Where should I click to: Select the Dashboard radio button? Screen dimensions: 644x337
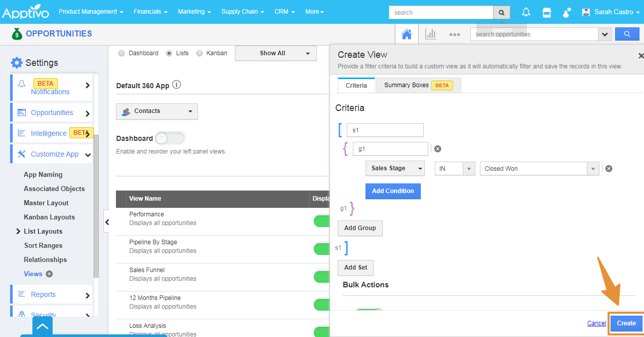(122, 53)
